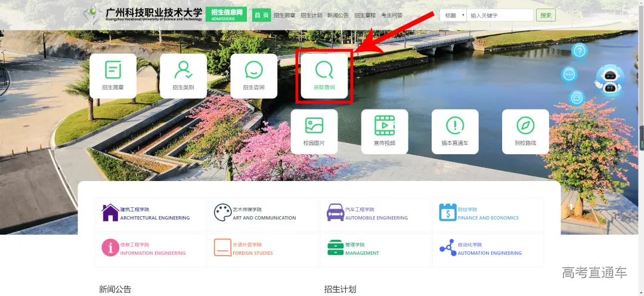Open the Finance and Economics college link
This screenshot has height=296, width=644.
click(488, 214)
